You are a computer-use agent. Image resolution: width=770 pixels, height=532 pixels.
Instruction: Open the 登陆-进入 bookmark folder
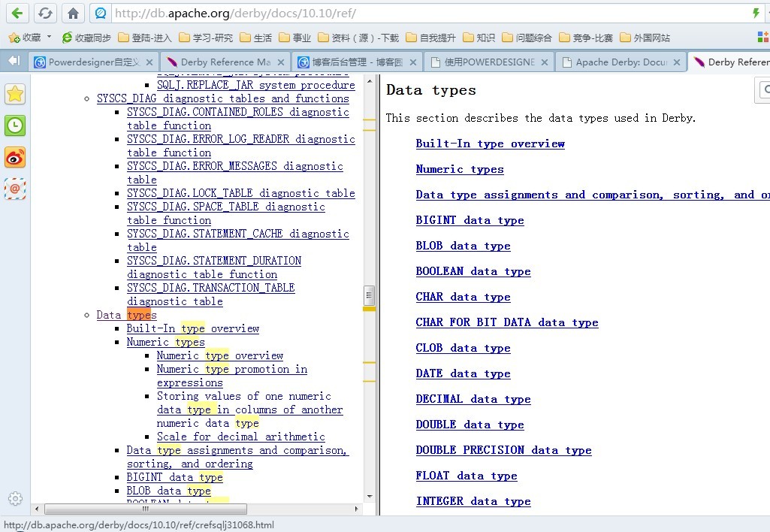click(x=145, y=38)
